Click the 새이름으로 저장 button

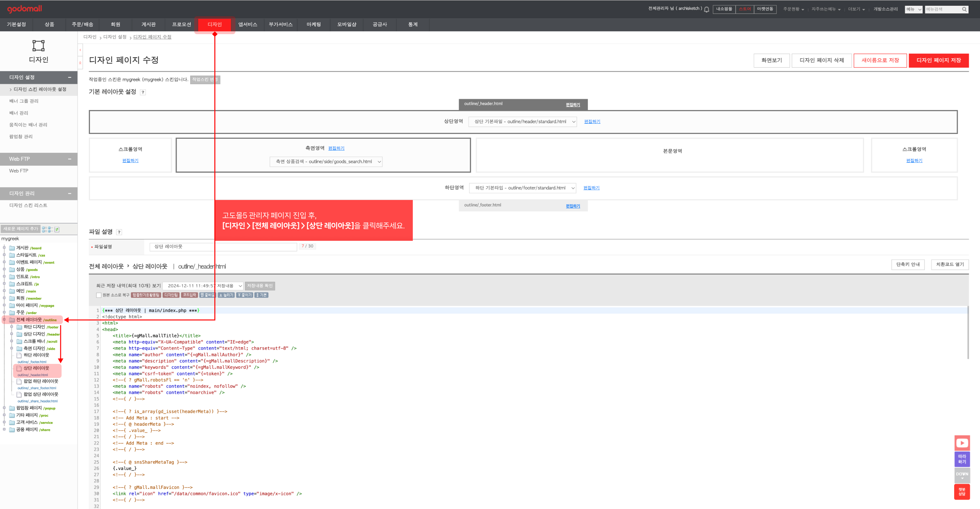(880, 61)
